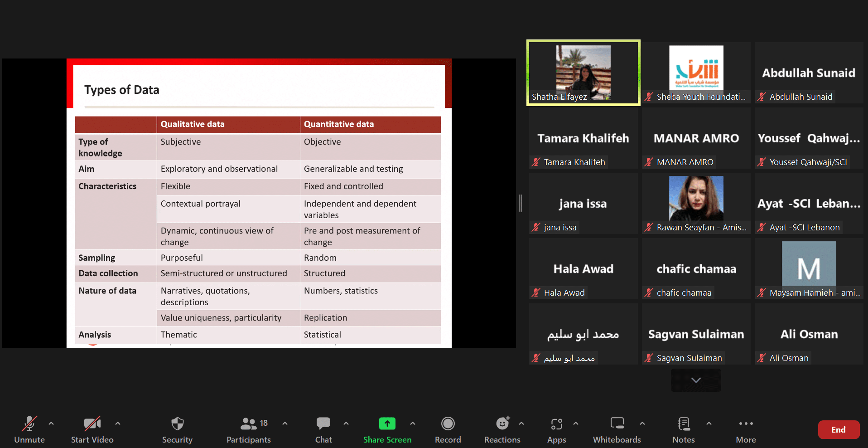868x448 pixels.
Task: Select Hala Awad participant tile
Action: pos(583,268)
